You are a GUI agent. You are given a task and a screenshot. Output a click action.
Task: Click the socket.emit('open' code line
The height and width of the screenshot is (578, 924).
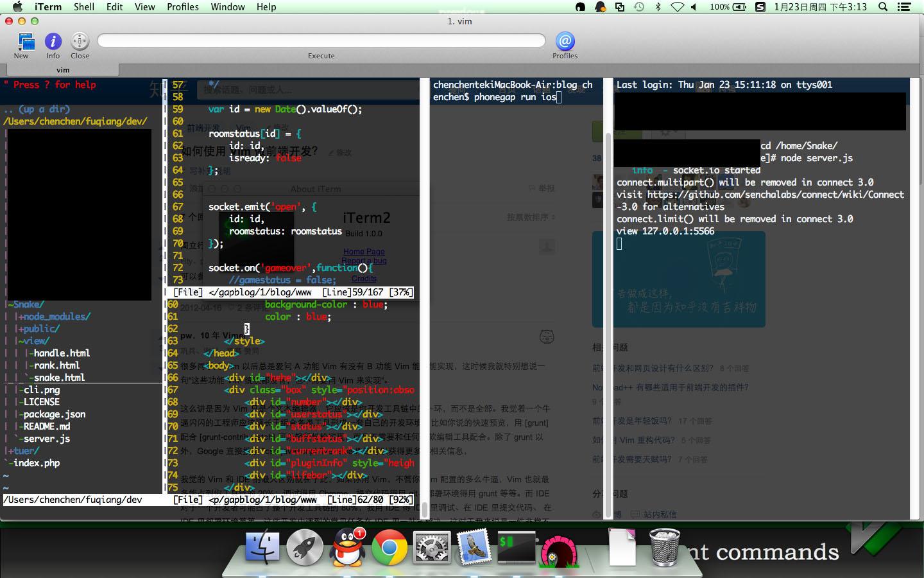[262, 207]
